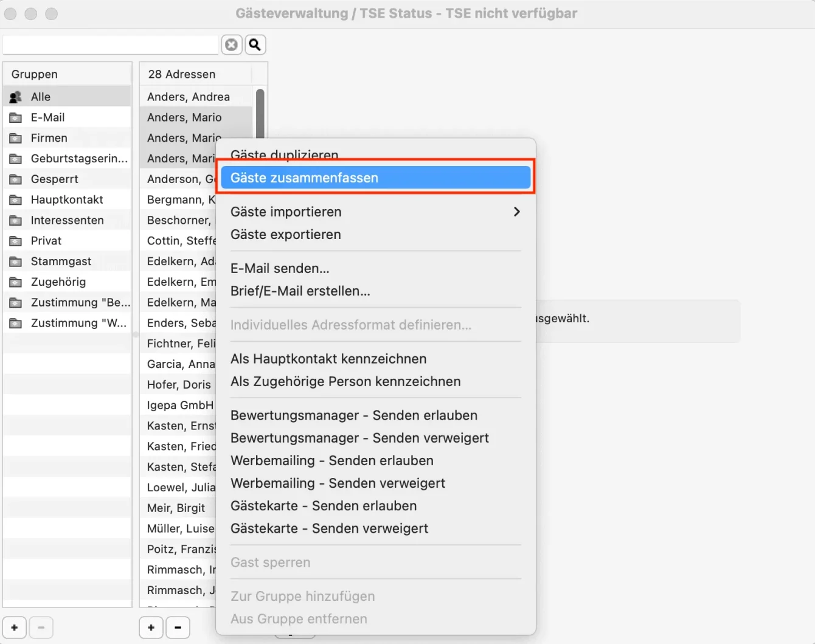Select address Anders, Andrea
Image resolution: width=815 pixels, height=644 pixels.
[196, 97]
